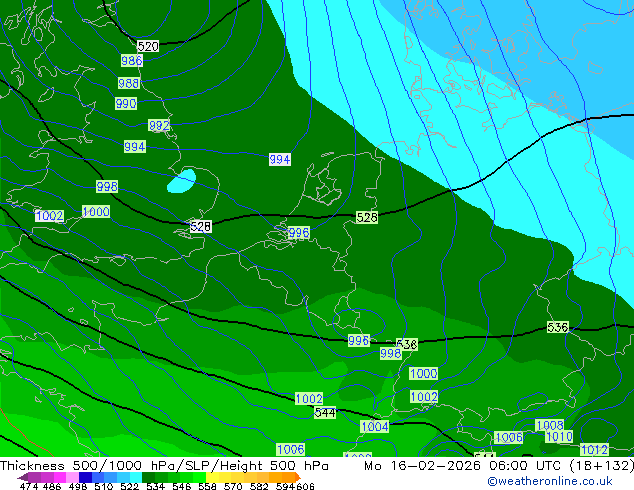Screen dimensions: 634x490
Task: Click the 992 isobar label
Action: click(159, 125)
